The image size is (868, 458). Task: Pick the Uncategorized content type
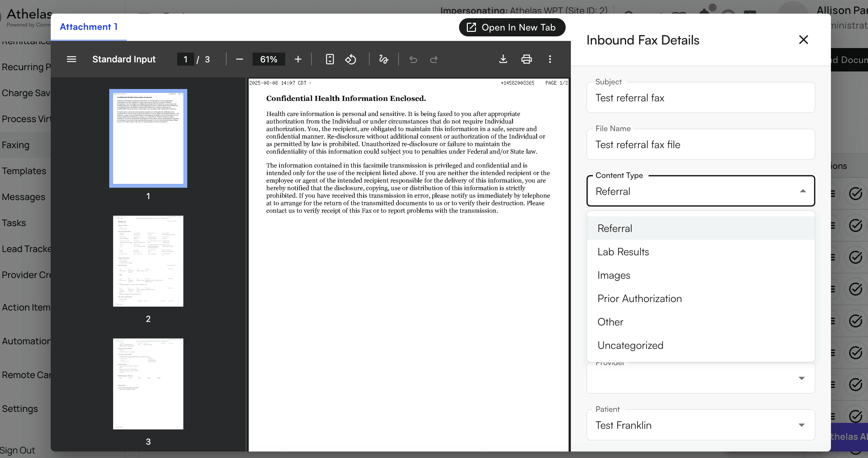tap(630, 345)
